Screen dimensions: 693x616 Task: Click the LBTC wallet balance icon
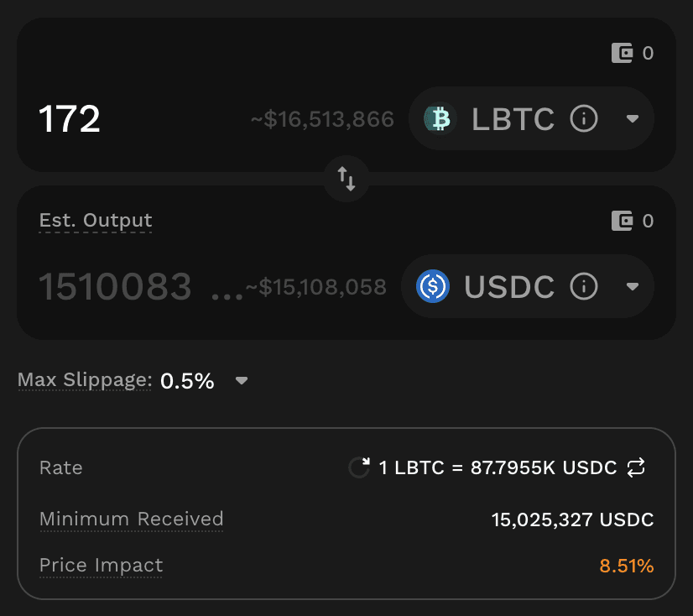(x=622, y=54)
